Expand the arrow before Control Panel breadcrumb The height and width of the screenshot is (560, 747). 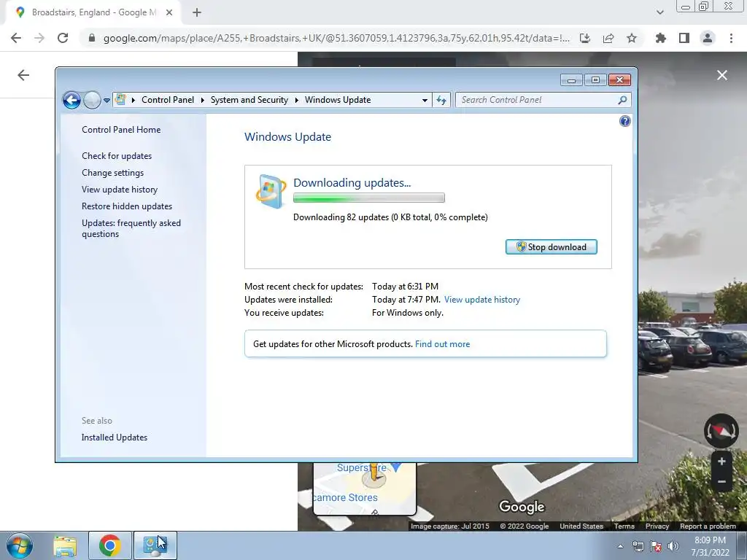tap(133, 100)
